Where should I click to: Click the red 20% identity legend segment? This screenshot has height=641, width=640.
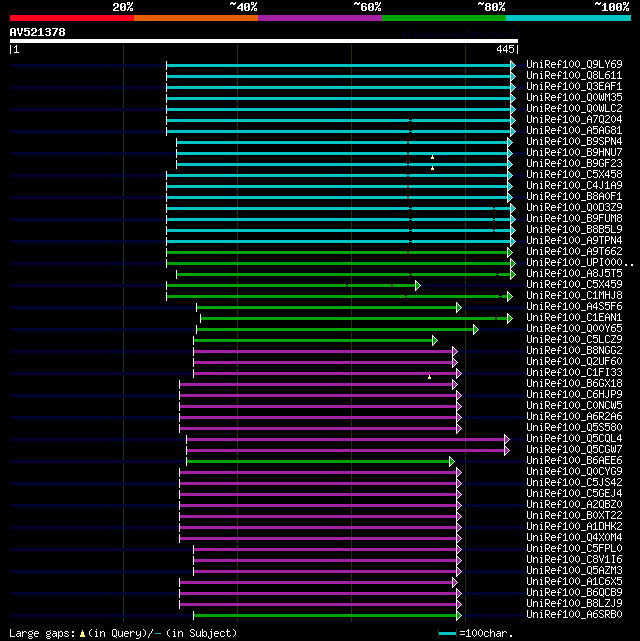(72, 18)
